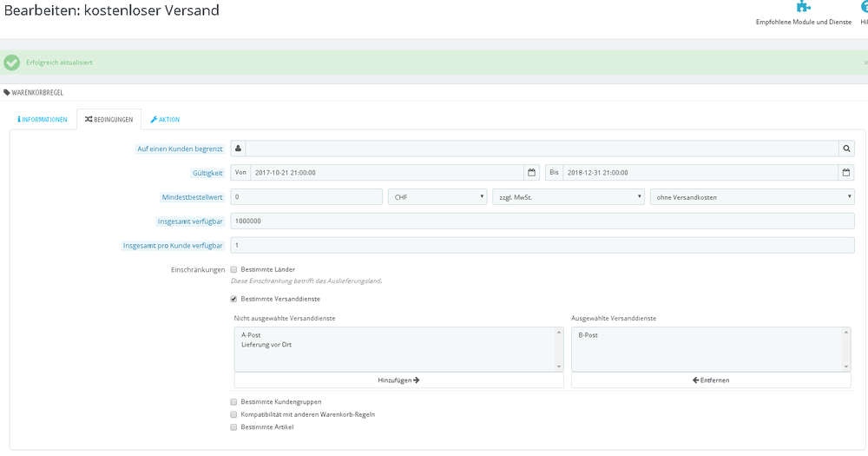This screenshot has width=868, height=456.
Task: Open the calendar icon for the Von date
Action: click(x=531, y=172)
